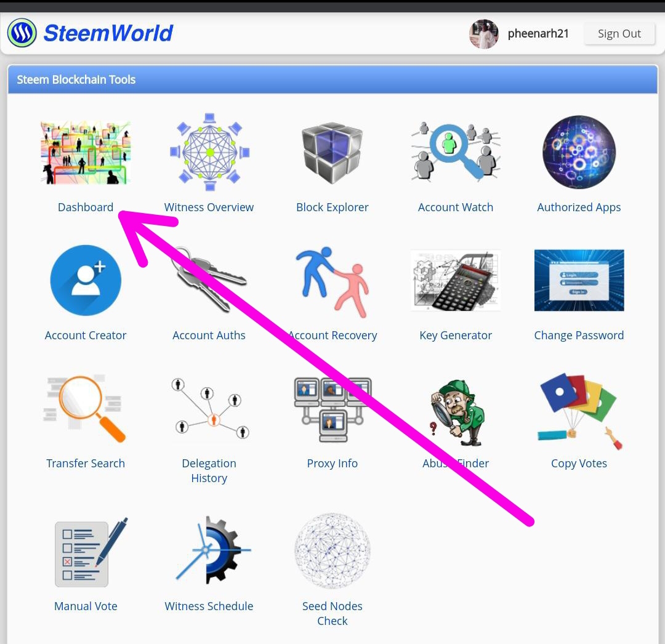Open the Proxy Info monitors icon
The image size is (665, 644).
click(332, 409)
